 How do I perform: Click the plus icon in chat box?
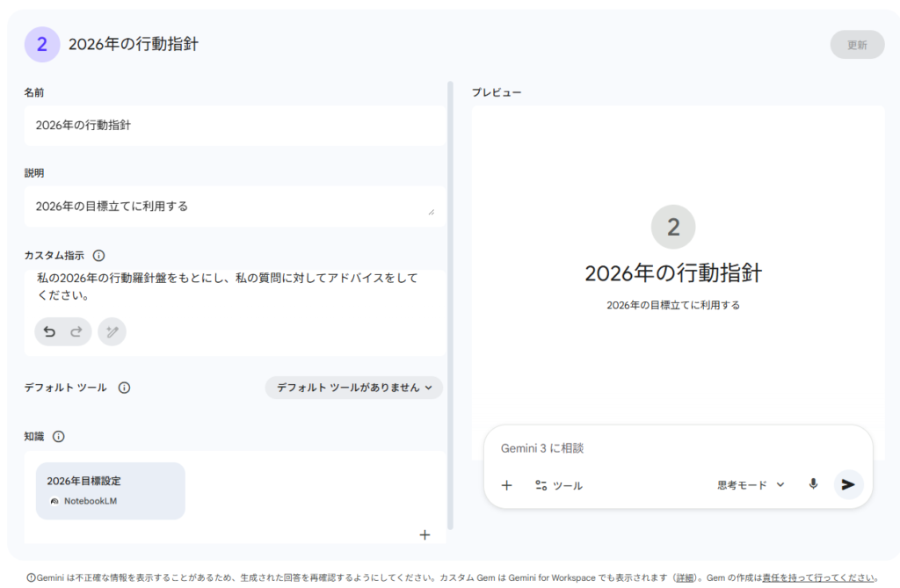pos(506,485)
